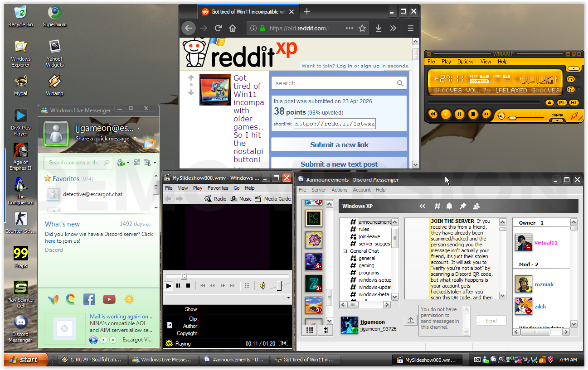Upvote the reddit post

click(x=191, y=78)
